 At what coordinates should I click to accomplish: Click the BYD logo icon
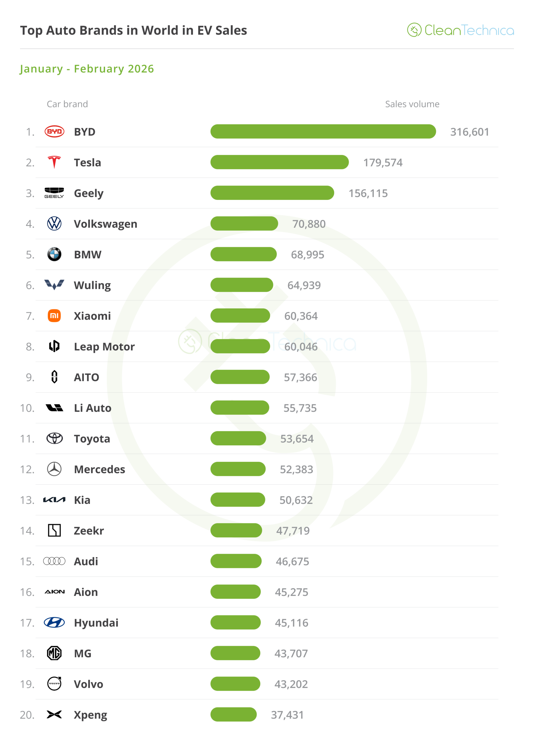(54, 132)
